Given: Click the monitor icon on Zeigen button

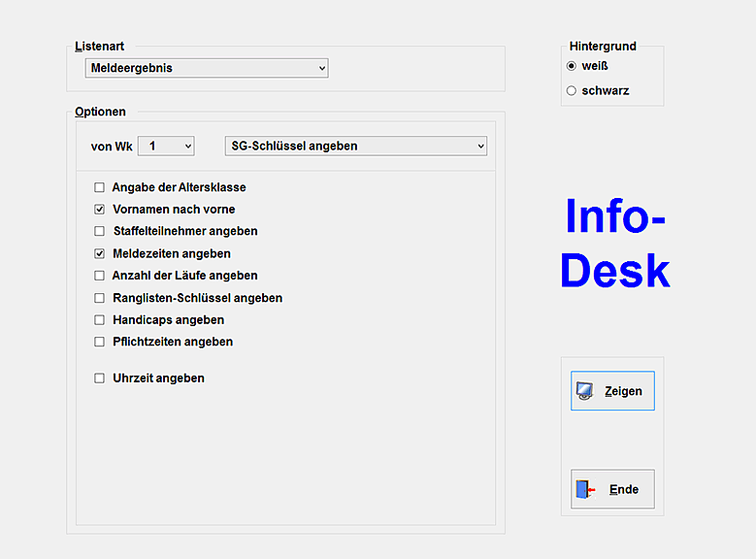Looking at the screenshot, I should click(585, 391).
